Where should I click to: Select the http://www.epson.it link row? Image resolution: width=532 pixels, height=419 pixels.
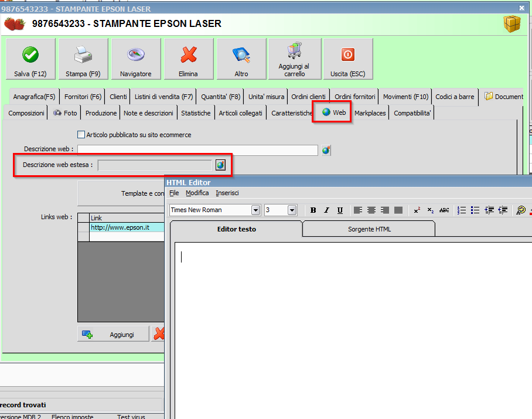127,227
